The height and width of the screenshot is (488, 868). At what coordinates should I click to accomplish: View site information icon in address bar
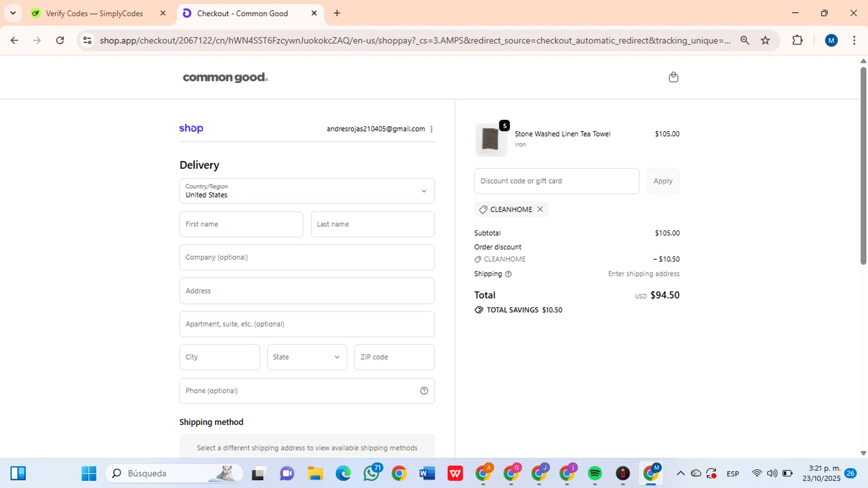pos(87,41)
